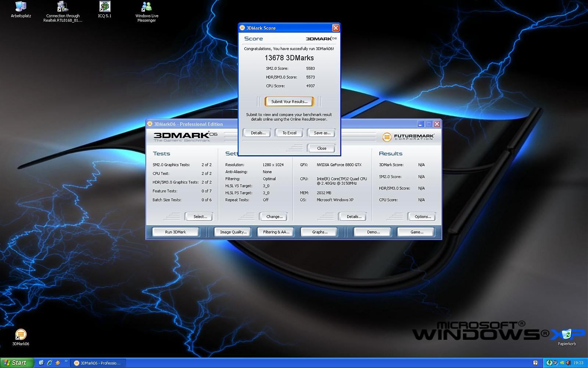
Task: Click the 13678 3DMarks score text
Action: pyautogui.click(x=289, y=58)
